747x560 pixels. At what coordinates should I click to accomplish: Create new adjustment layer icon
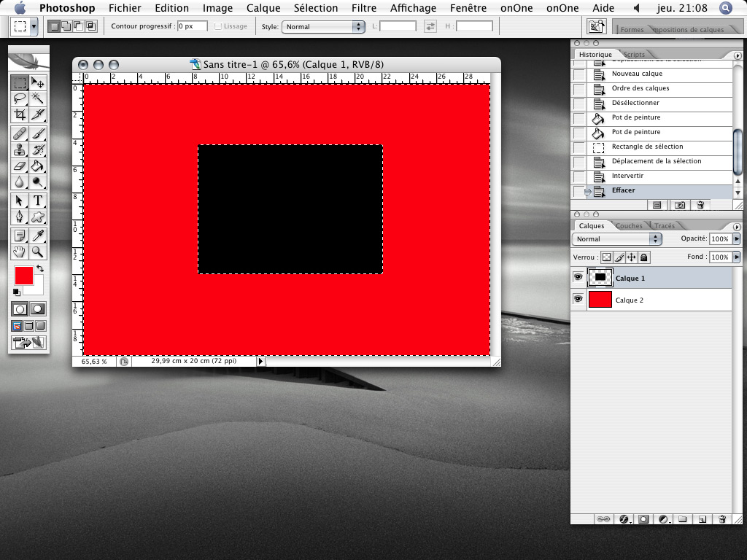pyautogui.click(x=664, y=519)
